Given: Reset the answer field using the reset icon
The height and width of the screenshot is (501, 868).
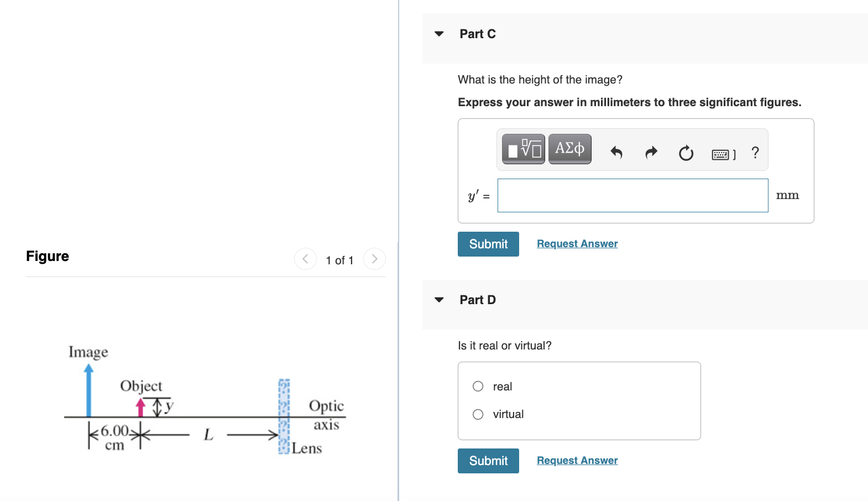Looking at the screenshot, I should pyautogui.click(x=686, y=153).
